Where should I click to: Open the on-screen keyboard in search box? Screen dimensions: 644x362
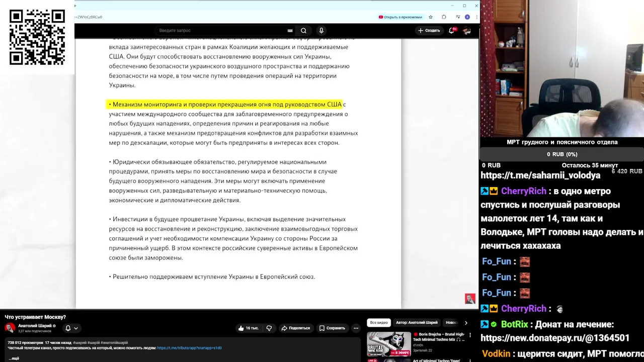point(290,31)
